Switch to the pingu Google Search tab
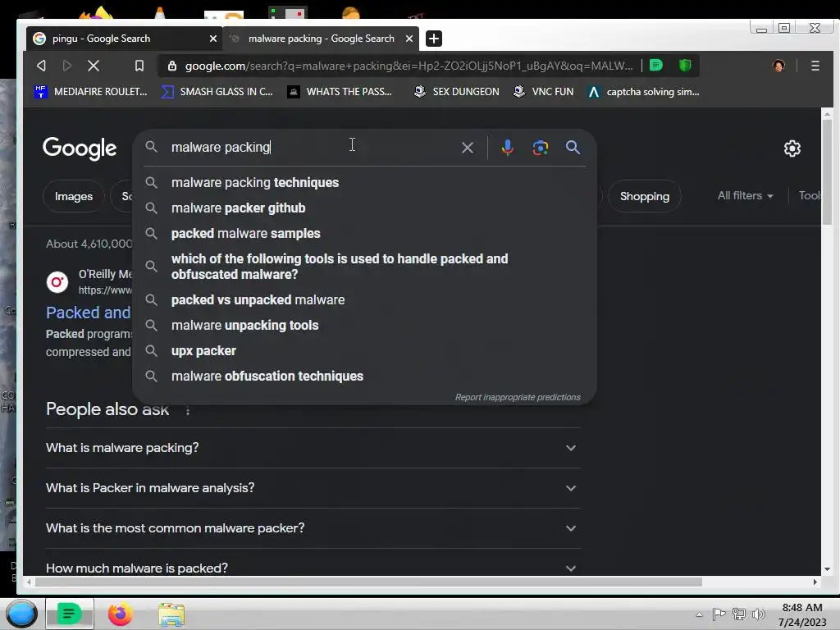 coord(125,39)
